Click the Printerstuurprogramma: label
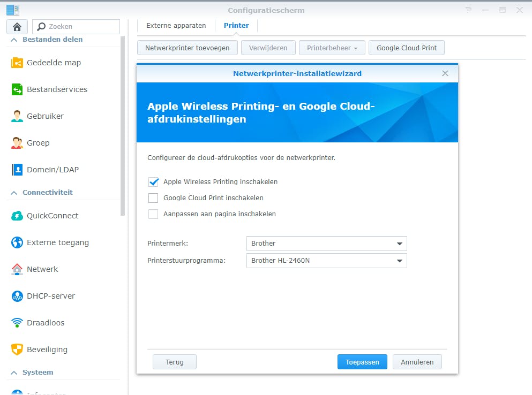 (x=186, y=261)
